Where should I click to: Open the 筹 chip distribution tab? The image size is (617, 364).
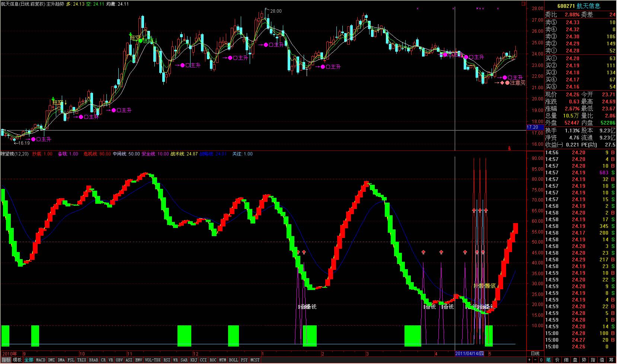[611, 360]
